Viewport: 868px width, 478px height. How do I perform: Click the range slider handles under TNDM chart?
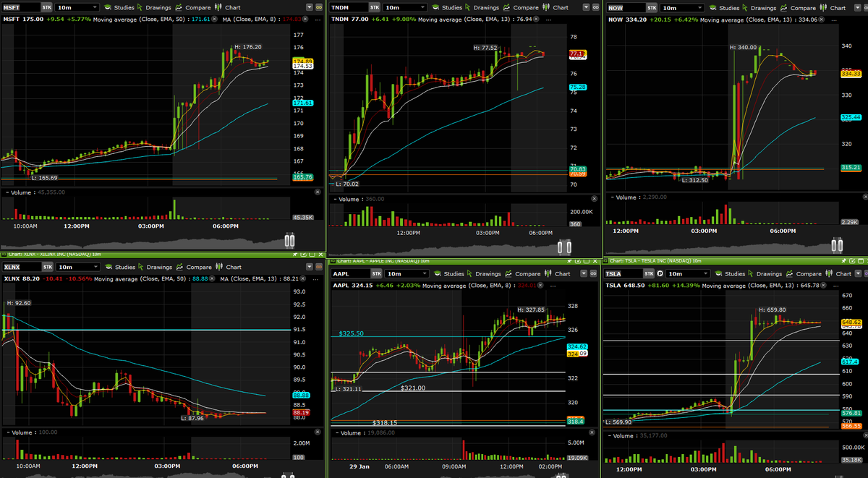[x=565, y=247]
